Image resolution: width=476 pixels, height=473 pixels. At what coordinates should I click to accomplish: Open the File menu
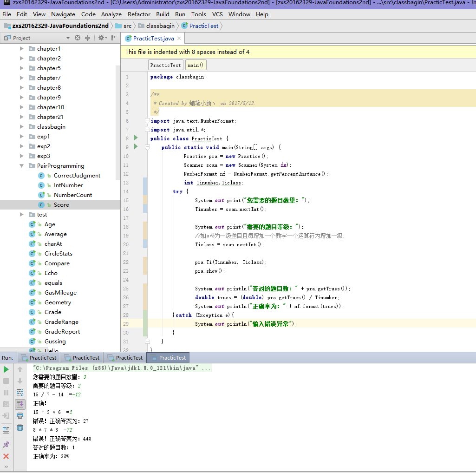point(7,14)
